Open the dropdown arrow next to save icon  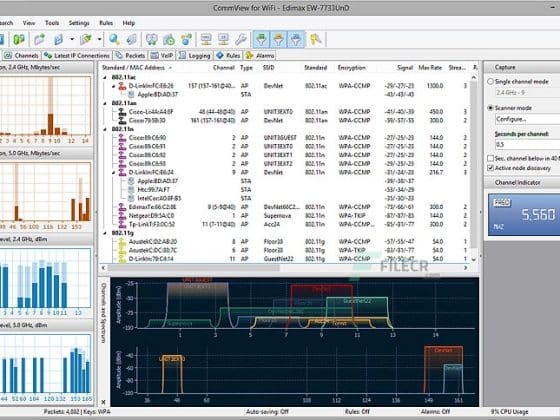pos(72,39)
